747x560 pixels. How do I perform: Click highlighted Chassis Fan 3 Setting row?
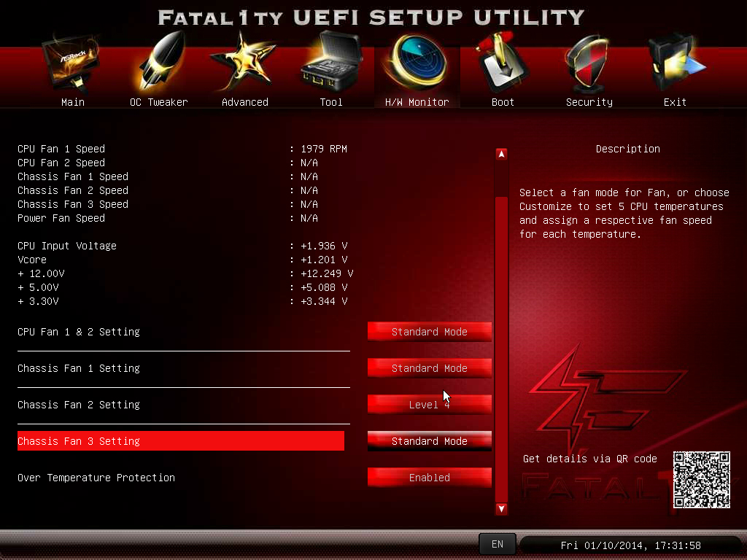tap(181, 441)
